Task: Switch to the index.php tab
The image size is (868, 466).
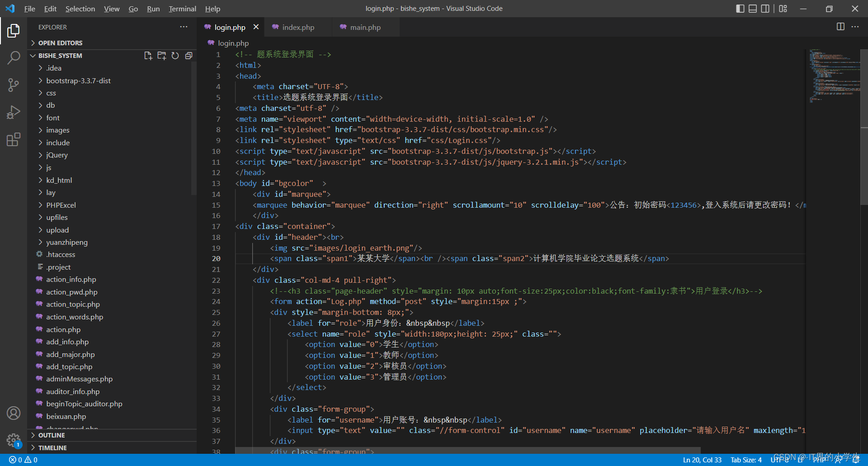Action: [x=298, y=27]
